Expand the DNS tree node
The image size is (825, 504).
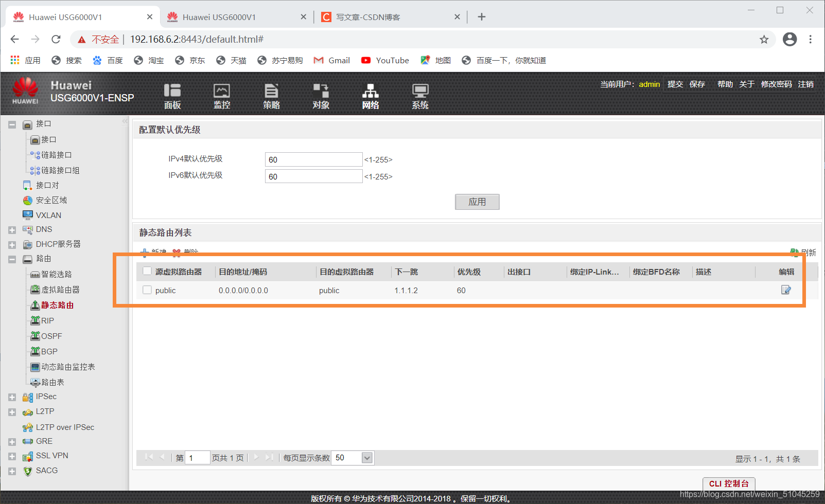click(x=12, y=230)
